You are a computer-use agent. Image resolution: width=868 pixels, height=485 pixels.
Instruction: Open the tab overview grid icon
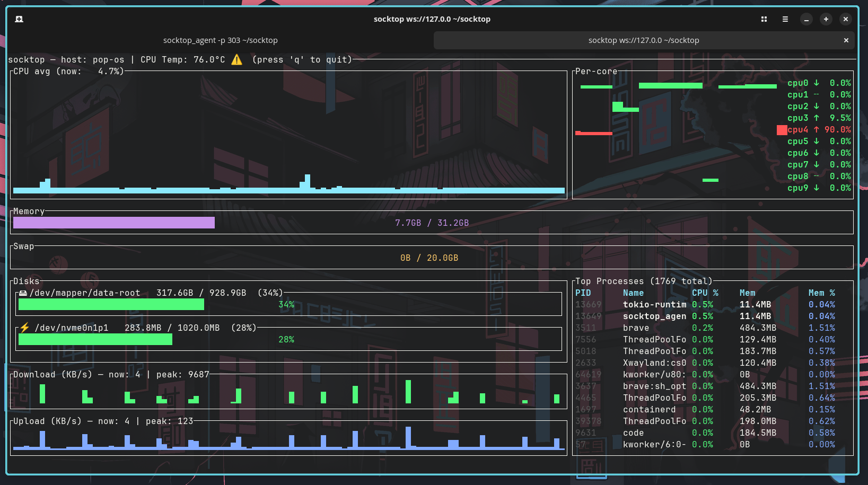[764, 19]
